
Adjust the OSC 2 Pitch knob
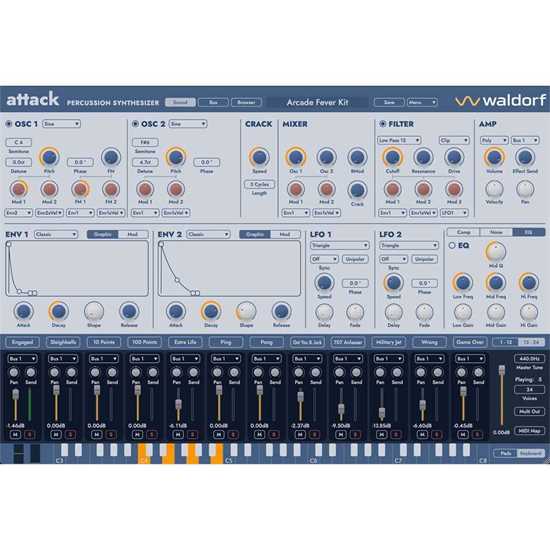pyautogui.click(x=176, y=157)
